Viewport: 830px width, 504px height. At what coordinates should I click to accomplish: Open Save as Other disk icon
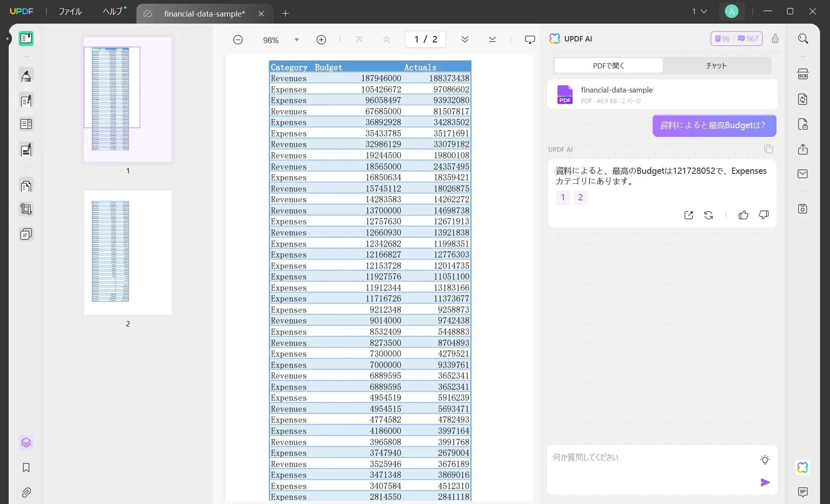tap(803, 209)
